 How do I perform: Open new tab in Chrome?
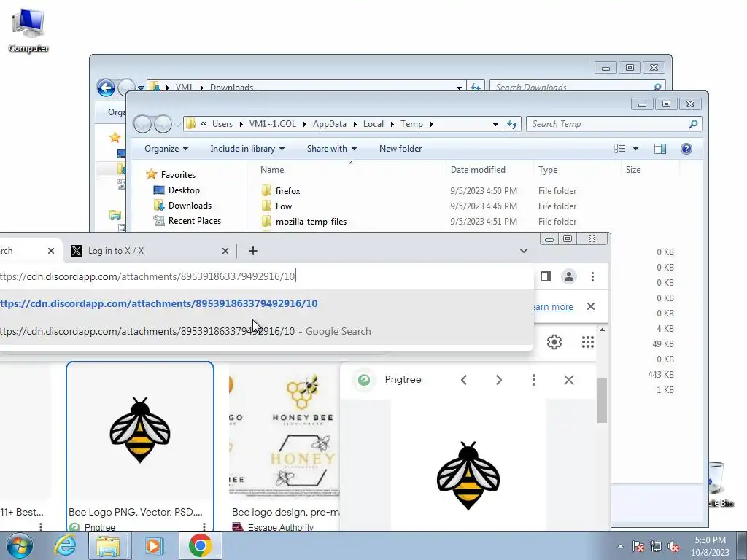(253, 251)
